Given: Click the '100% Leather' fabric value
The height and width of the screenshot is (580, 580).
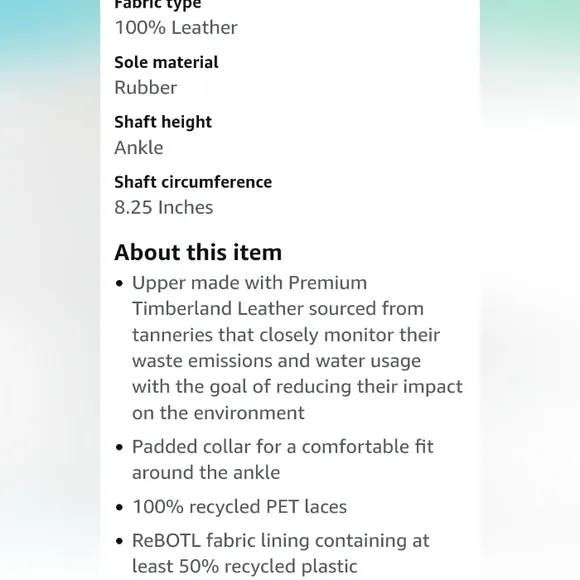Looking at the screenshot, I should pos(176,28).
